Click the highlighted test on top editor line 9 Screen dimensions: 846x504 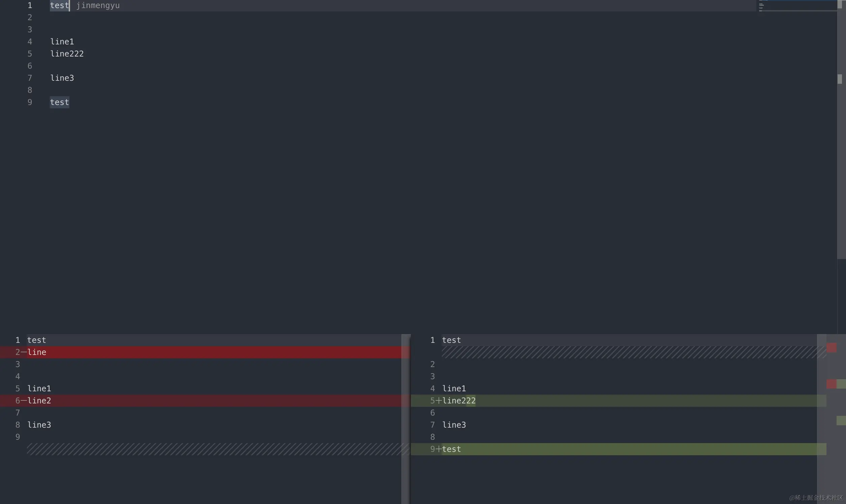(x=60, y=102)
